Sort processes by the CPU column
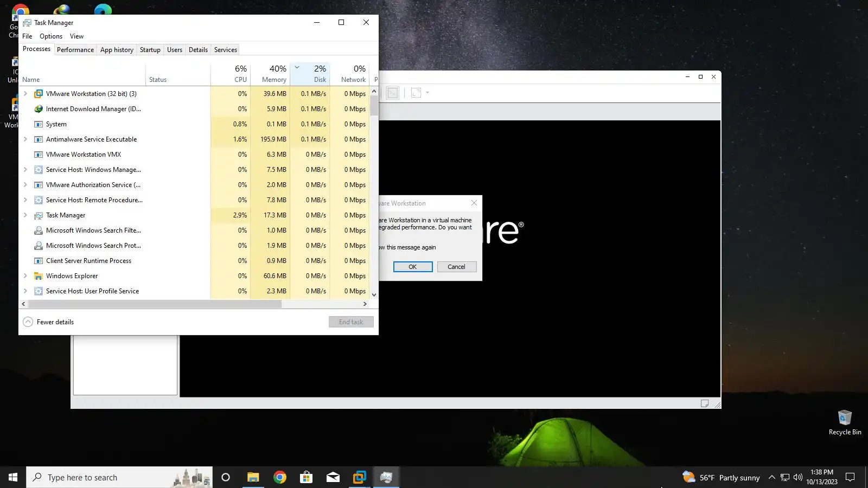The image size is (868, 488). [x=230, y=74]
